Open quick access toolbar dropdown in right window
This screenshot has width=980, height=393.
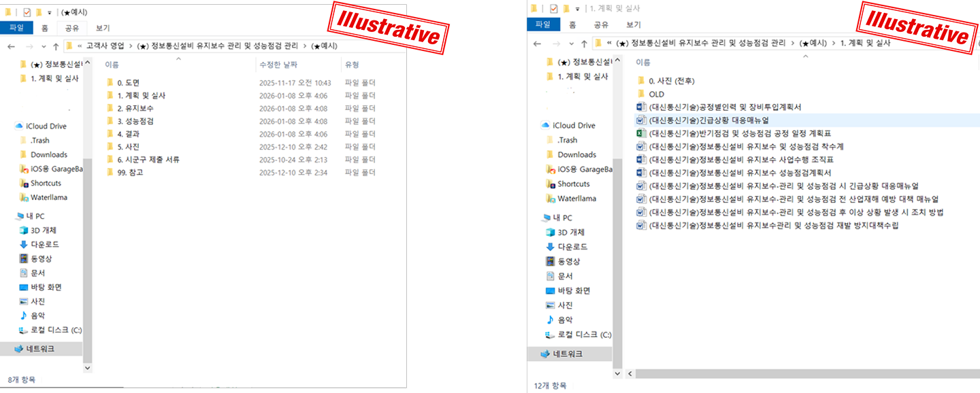[x=577, y=9]
